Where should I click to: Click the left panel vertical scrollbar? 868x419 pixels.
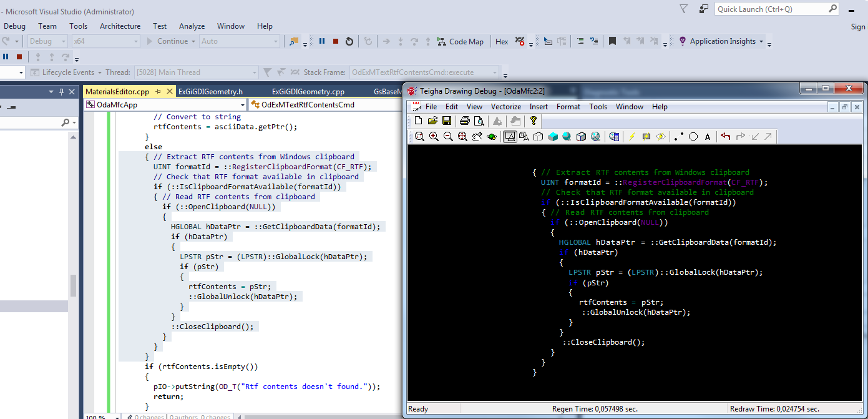point(73,284)
